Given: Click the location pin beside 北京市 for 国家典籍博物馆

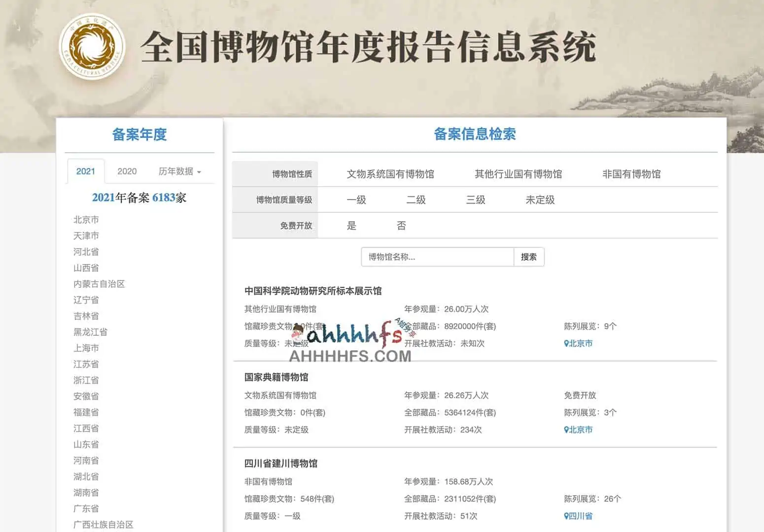Looking at the screenshot, I should [566, 430].
